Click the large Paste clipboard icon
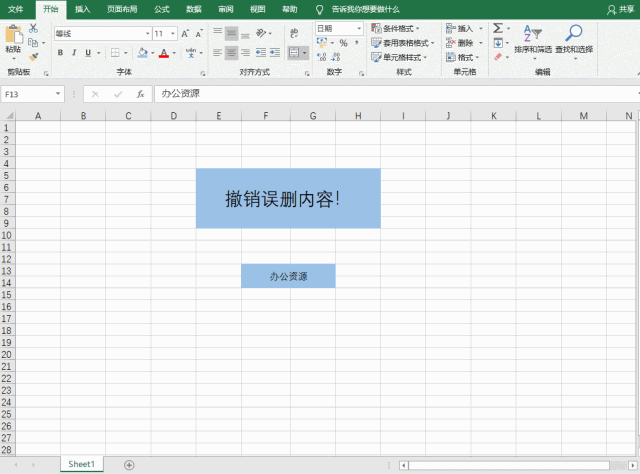 point(13,34)
